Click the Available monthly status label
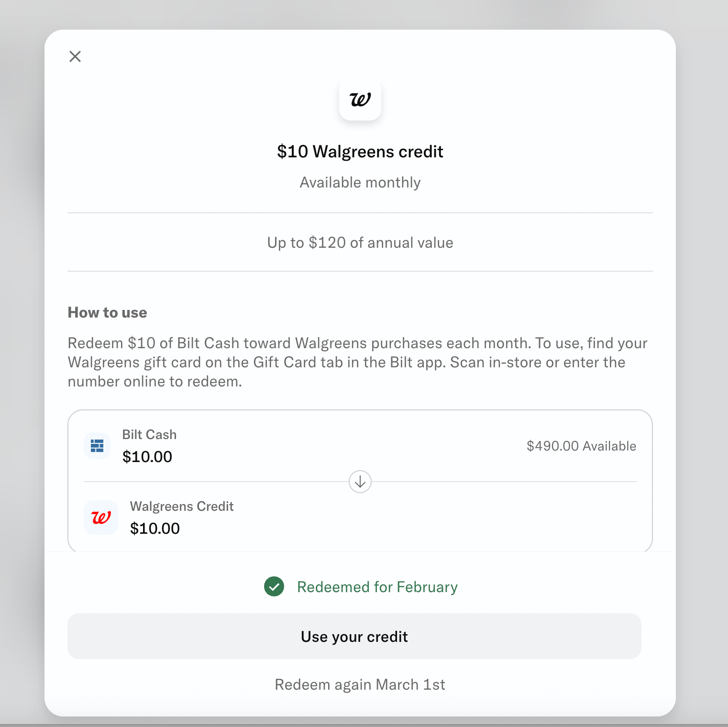Image resolution: width=728 pixels, height=727 pixels. [360, 182]
